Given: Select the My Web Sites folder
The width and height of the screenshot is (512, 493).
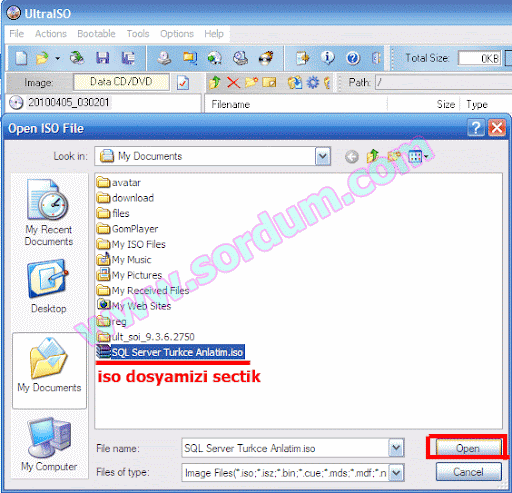Looking at the screenshot, I should (x=134, y=306).
